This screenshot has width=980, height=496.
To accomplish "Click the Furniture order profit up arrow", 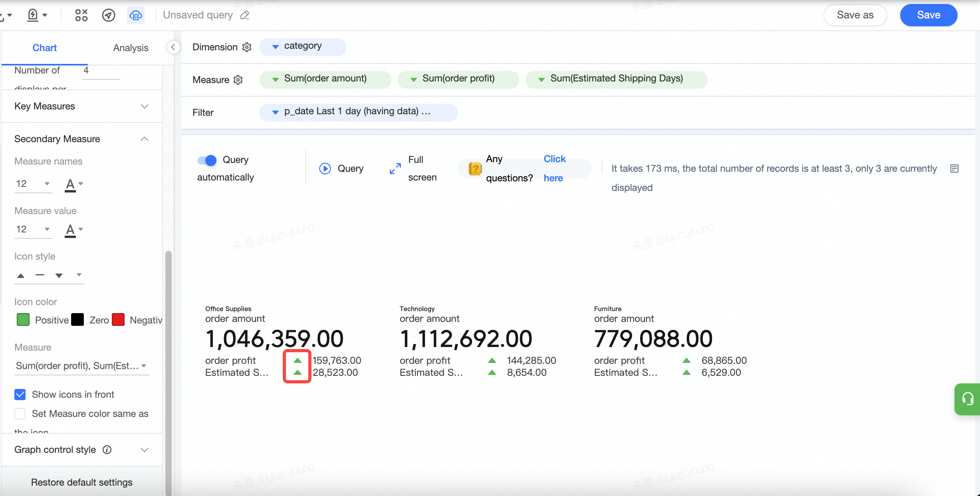I will (686, 361).
